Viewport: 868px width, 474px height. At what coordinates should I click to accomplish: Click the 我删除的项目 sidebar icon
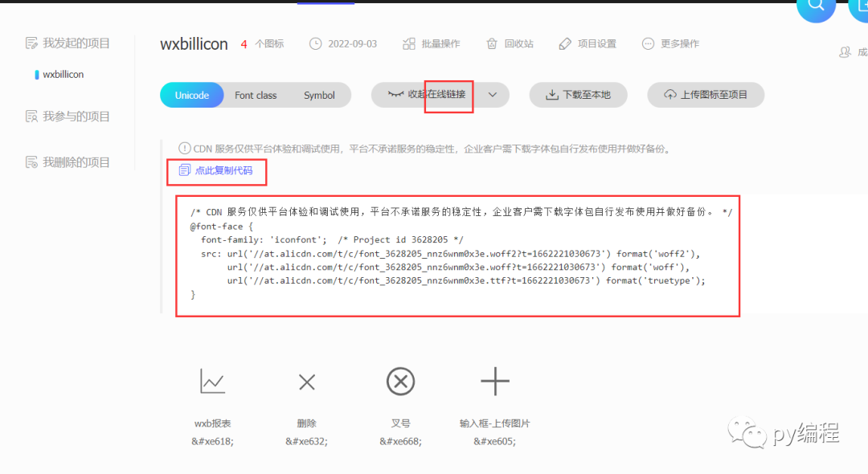click(x=31, y=162)
